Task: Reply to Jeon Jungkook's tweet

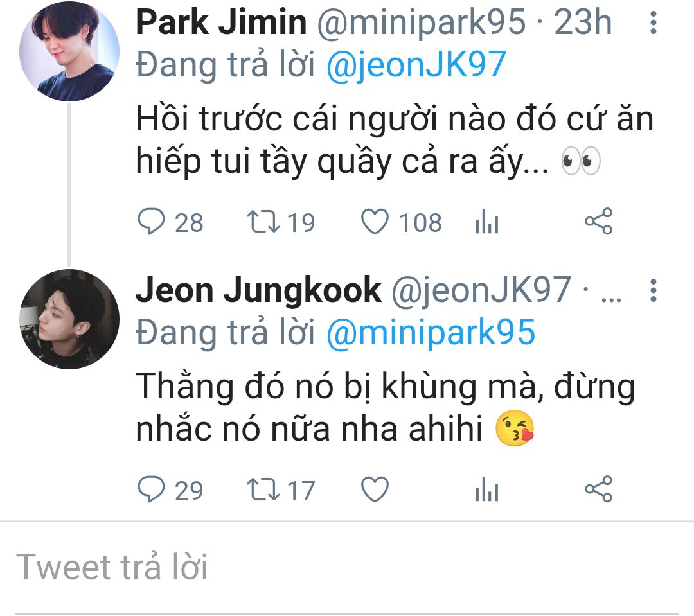Action: point(152,490)
